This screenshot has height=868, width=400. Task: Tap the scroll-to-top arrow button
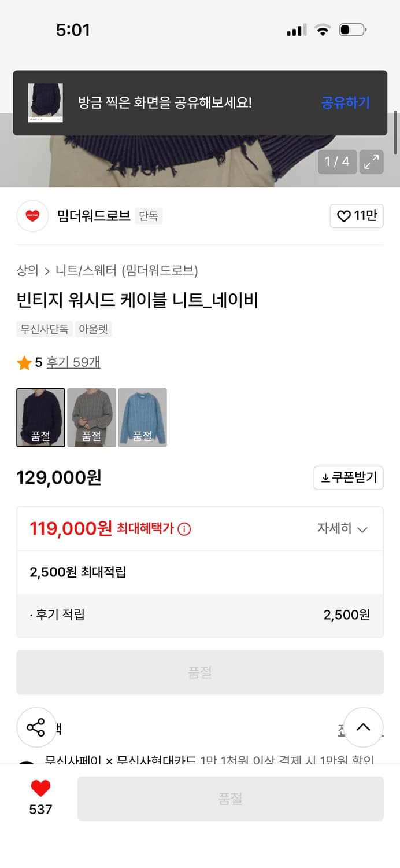click(x=364, y=727)
